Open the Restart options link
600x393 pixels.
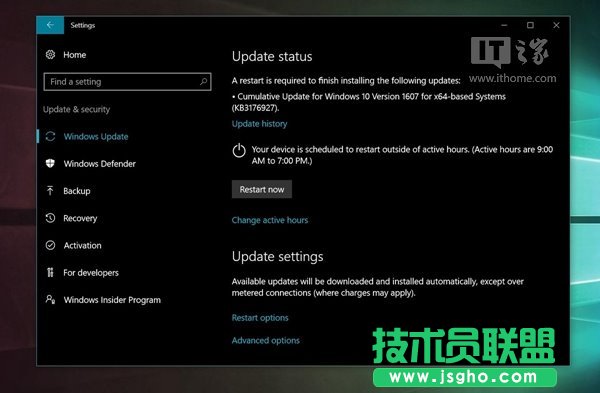[260, 318]
